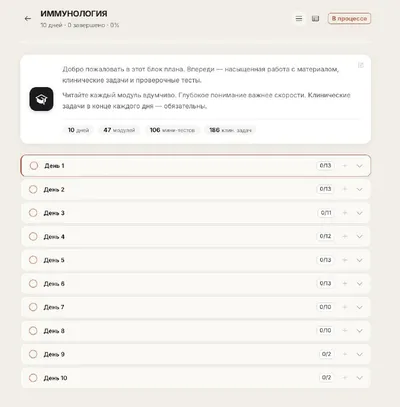Switch to list view icon in header
The width and height of the screenshot is (400, 407).
[299, 19]
